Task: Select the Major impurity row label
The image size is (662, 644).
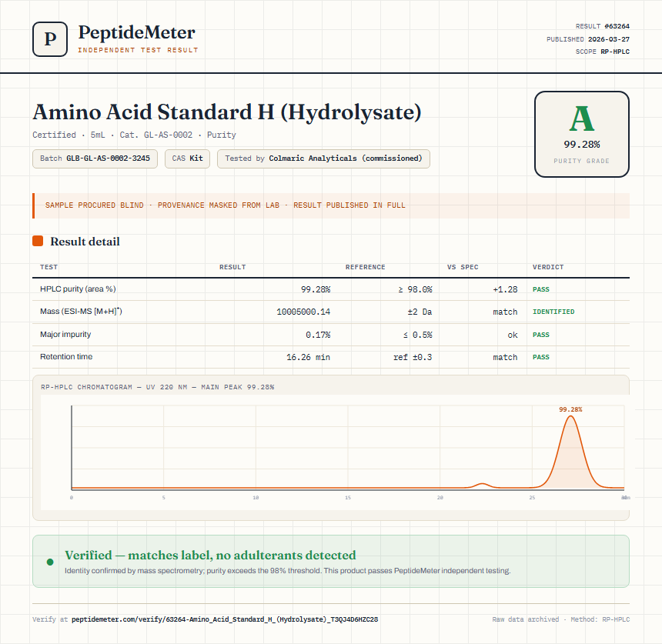Action: [x=65, y=334]
